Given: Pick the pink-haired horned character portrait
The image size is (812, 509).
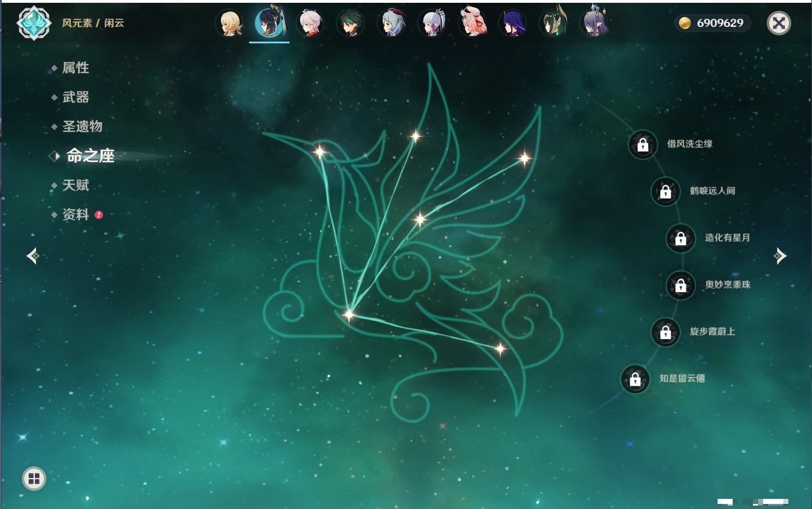Looking at the screenshot, I should point(473,23).
